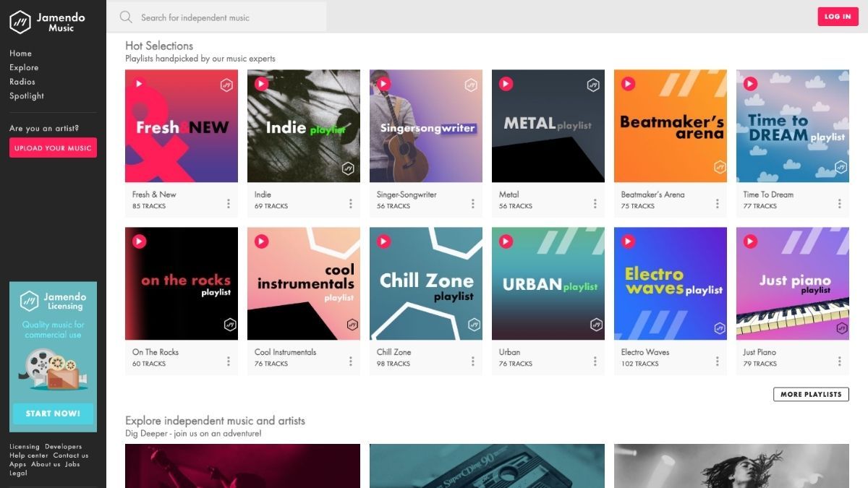Click the Indie playlist title text
This screenshot has width=868, height=488.
pos(263,194)
